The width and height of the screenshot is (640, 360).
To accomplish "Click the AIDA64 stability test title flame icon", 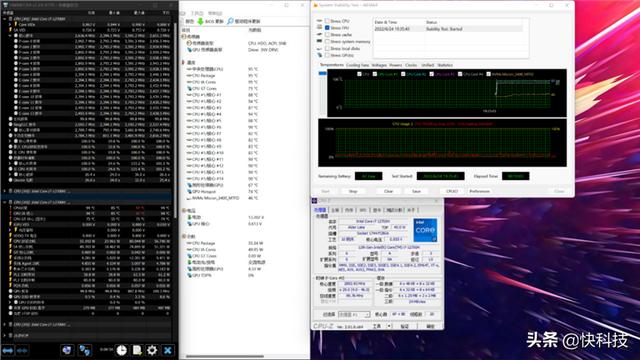I will [316, 5].
